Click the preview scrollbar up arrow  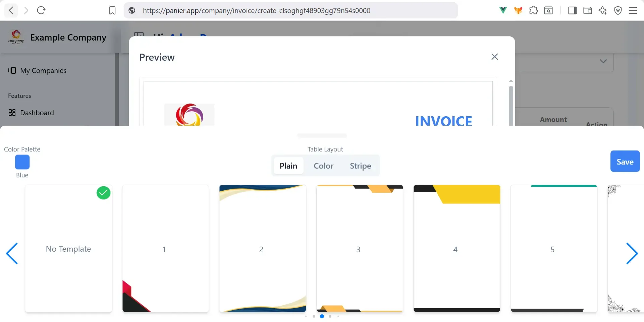(x=511, y=81)
